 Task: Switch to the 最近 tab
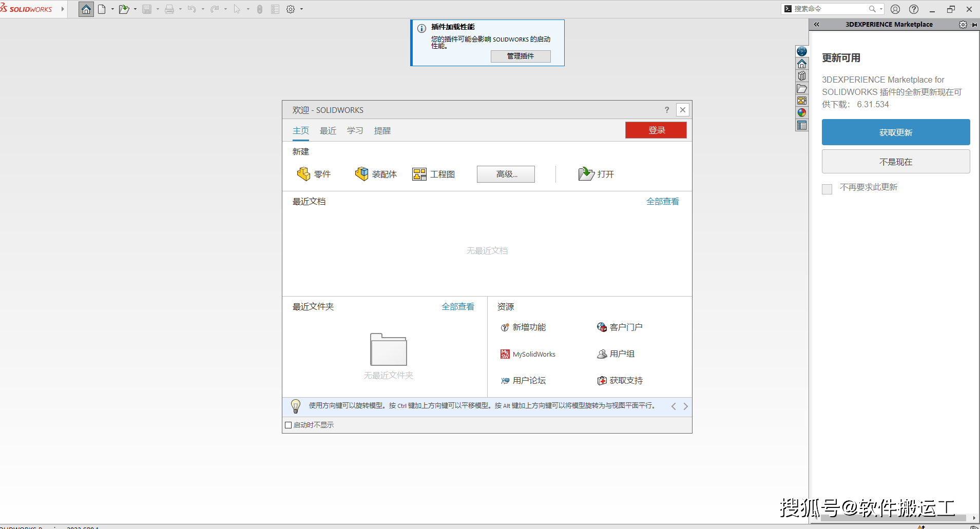click(x=328, y=131)
